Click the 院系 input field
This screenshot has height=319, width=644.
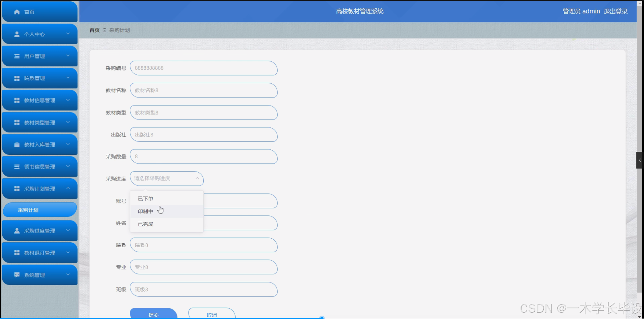pyautogui.click(x=203, y=245)
